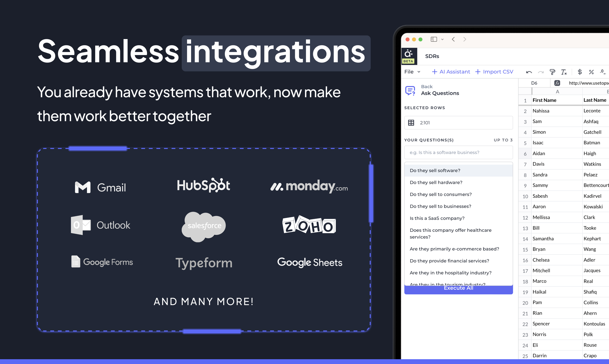Viewport: 609px width, 364px height.
Task: Click the decimal places icon
Action: point(603,72)
